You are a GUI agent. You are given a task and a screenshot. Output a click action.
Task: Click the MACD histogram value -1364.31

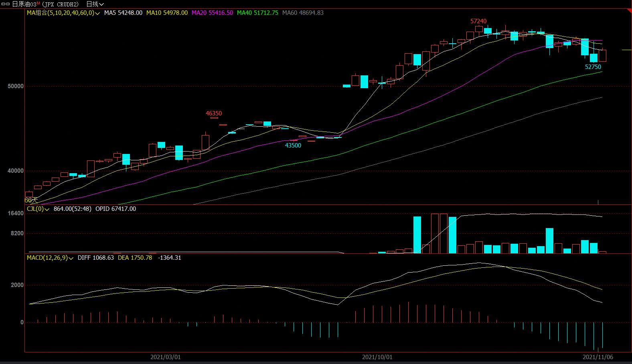[170, 258]
